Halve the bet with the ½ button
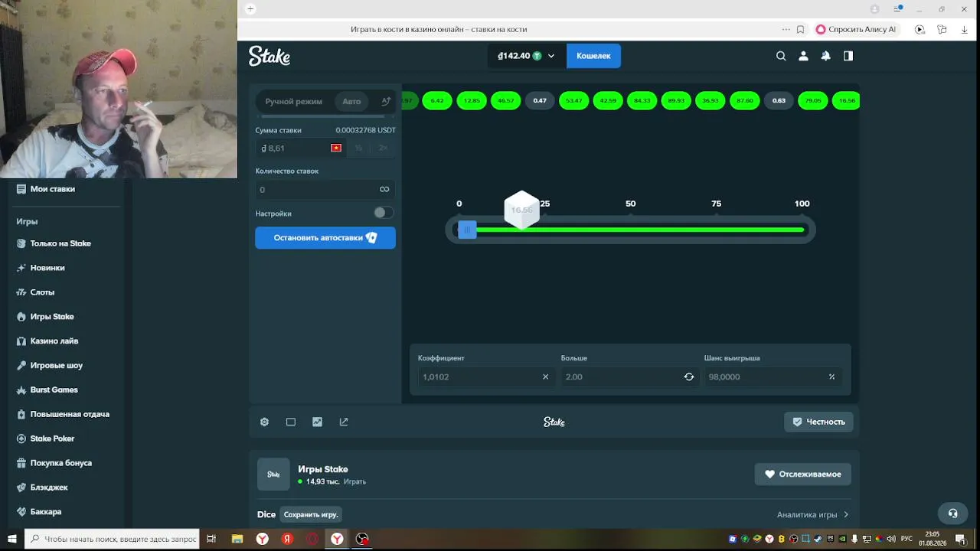Viewport: 980px width, 551px height. [358, 148]
